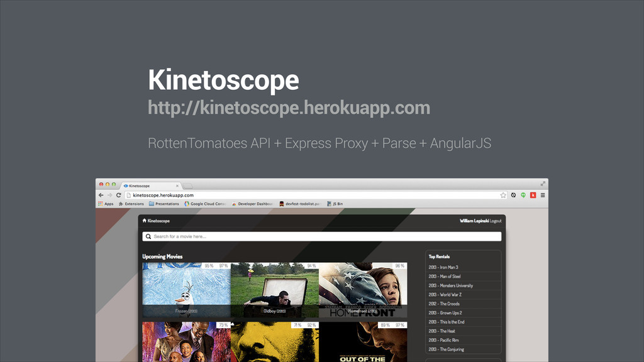
Task: Open the Out of the Furnace poster
Action: [x=363, y=341]
